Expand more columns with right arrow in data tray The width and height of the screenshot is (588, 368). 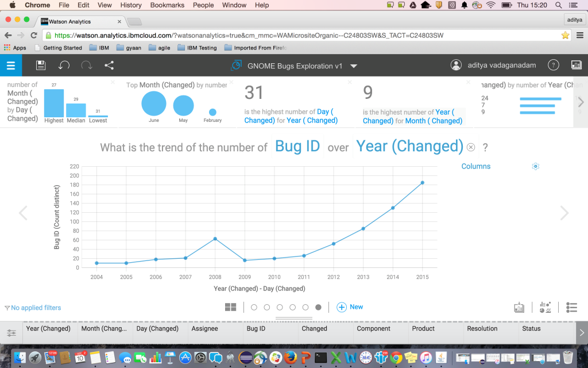[x=581, y=332]
